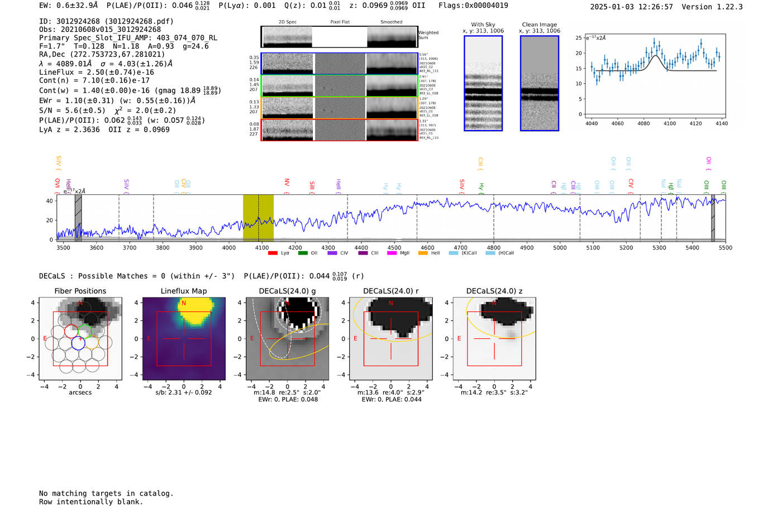Open the With Sky cutout image
Image resolution: width=782 pixels, height=532 pixels.
pyautogui.click(x=483, y=83)
